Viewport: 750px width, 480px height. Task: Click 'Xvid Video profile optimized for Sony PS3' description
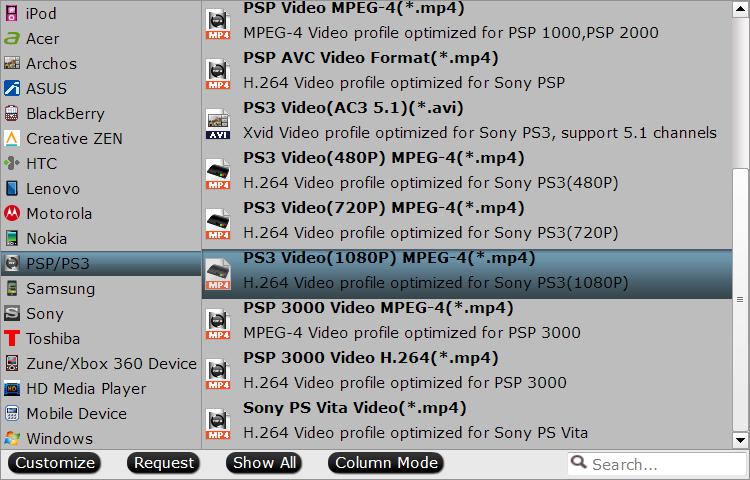click(480, 132)
